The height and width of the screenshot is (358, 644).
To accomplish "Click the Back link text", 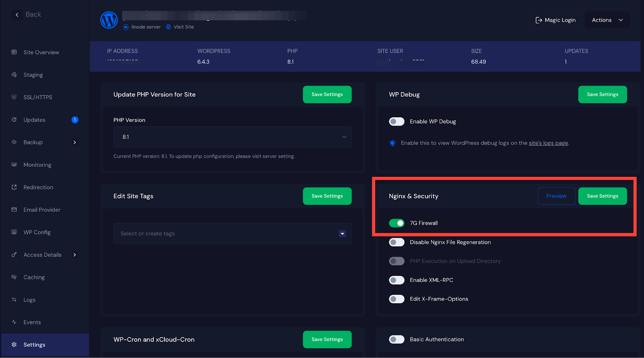I will tap(33, 14).
